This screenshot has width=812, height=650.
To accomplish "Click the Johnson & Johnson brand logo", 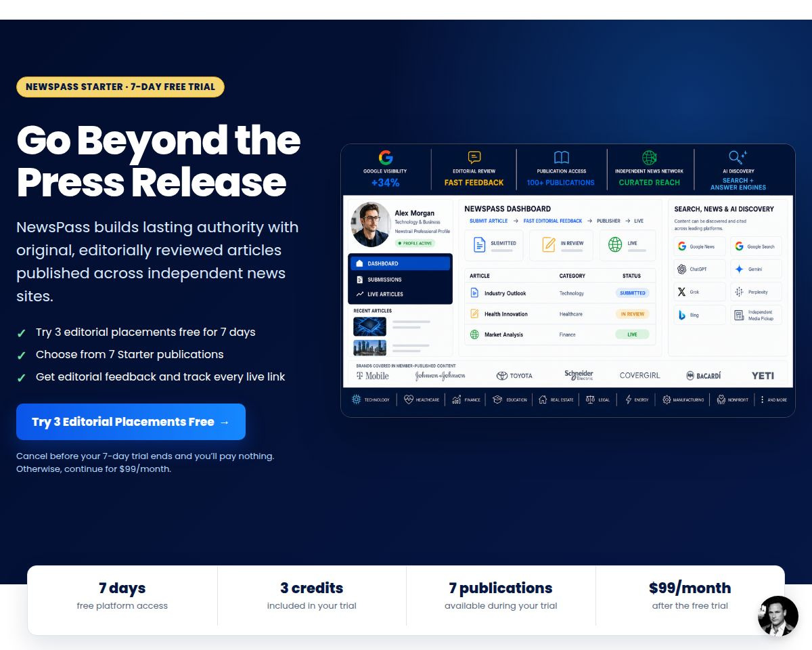I will click(x=440, y=375).
